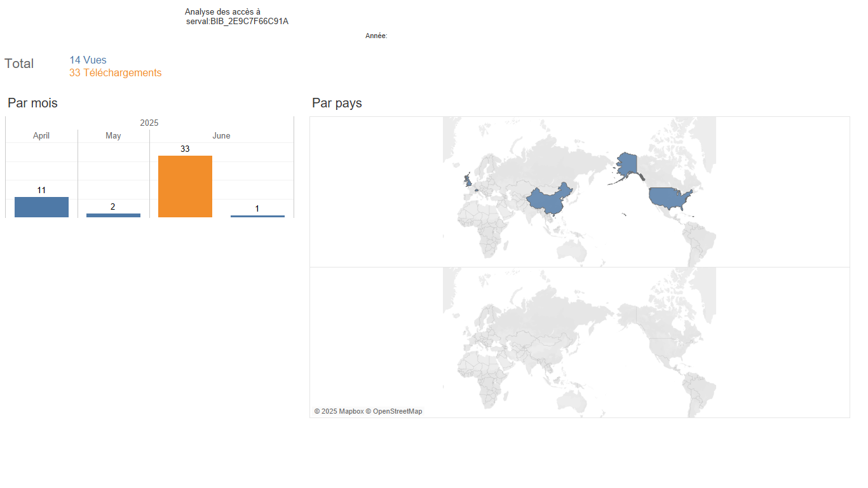Select the orange June 33 downloads bar
This screenshot has width=868, height=488.
[185, 186]
